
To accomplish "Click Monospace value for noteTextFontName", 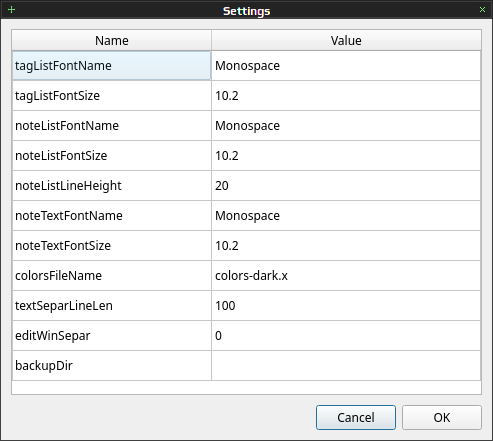I will [346, 216].
